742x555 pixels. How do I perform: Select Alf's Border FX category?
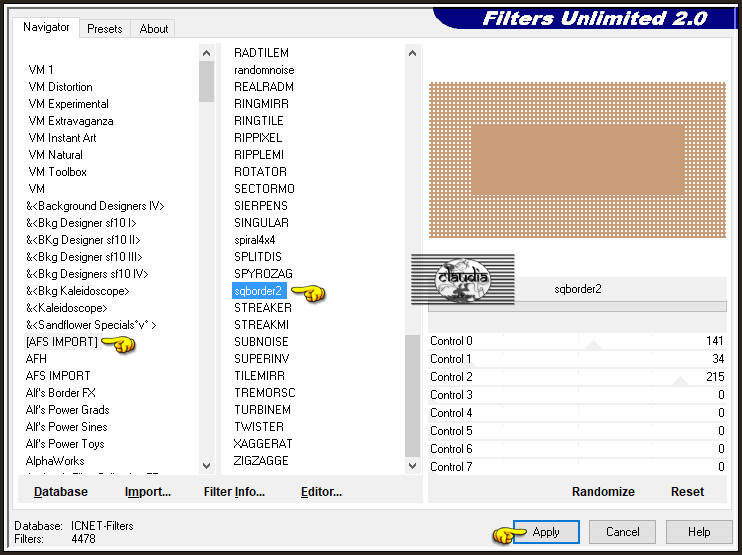point(61,393)
